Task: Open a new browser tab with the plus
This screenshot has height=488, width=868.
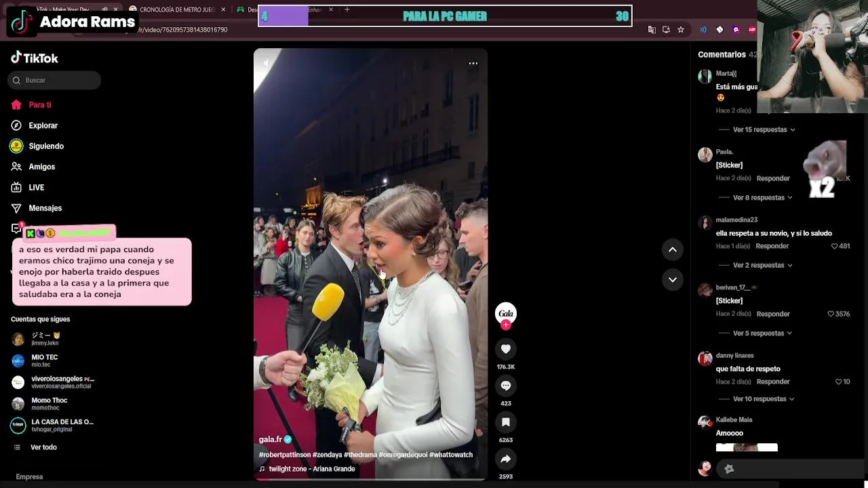Action: pos(347,9)
